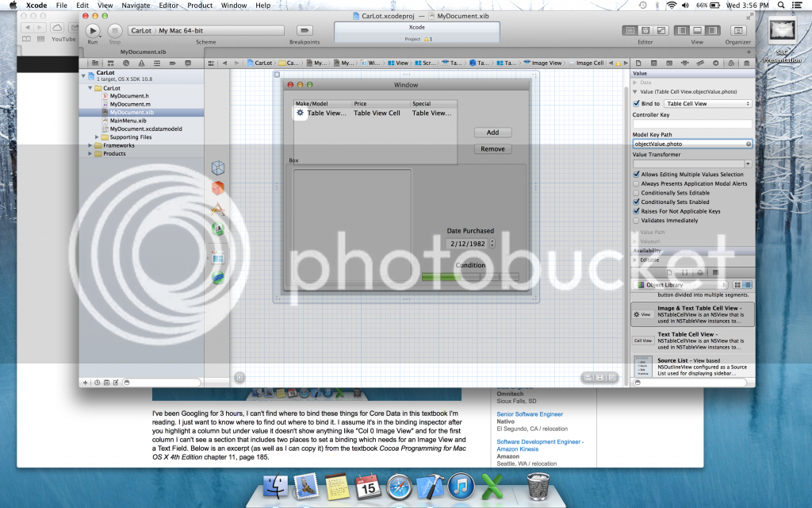Open the View Effects inspector

tap(747, 63)
